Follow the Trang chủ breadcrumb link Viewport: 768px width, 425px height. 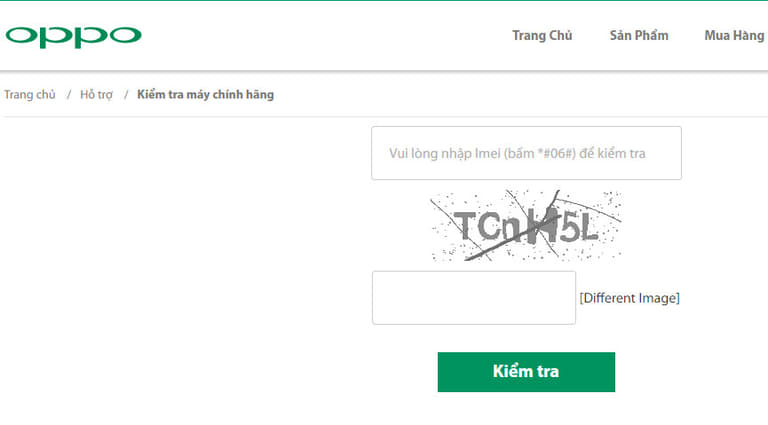click(x=30, y=94)
